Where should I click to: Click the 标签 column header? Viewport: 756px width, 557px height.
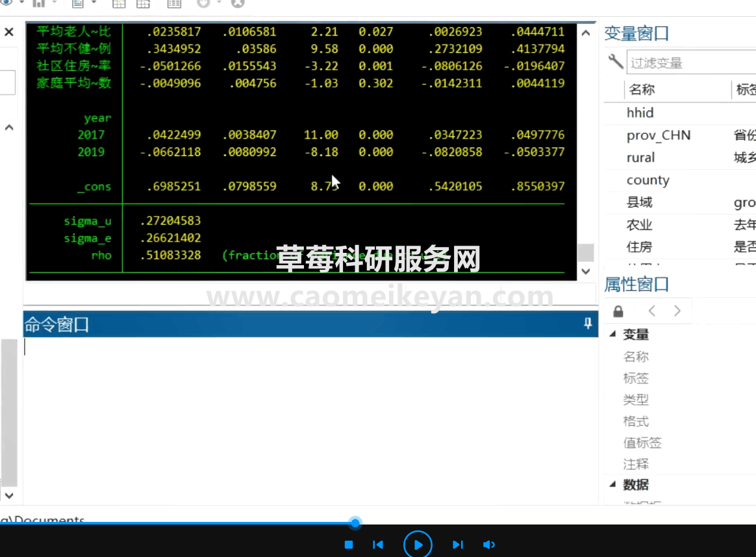click(746, 89)
